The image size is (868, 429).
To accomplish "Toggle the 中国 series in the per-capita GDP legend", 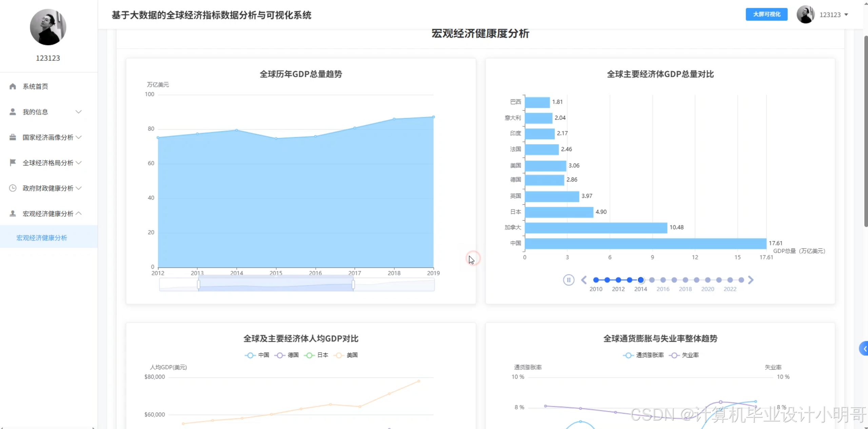I will click(x=257, y=355).
